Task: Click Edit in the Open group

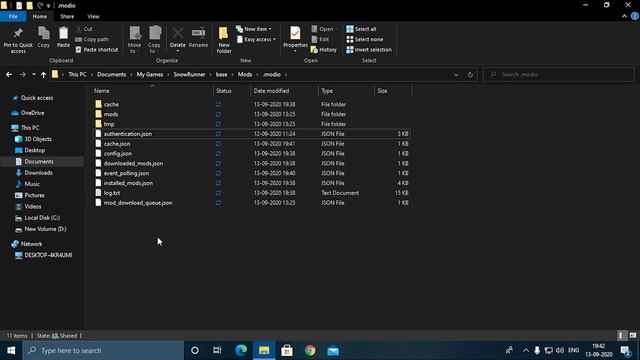Action: [x=320, y=39]
